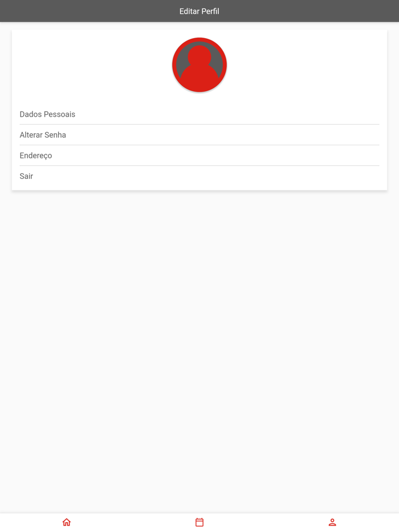Log out with Sair
The width and height of the screenshot is (399, 532).
point(199,176)
